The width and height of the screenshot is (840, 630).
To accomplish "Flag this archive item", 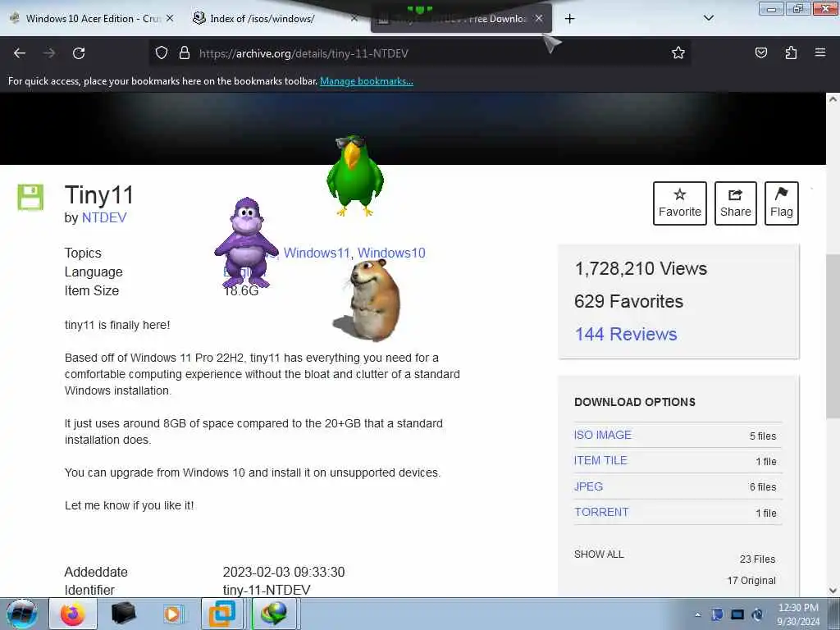I will tap(782, 203).
